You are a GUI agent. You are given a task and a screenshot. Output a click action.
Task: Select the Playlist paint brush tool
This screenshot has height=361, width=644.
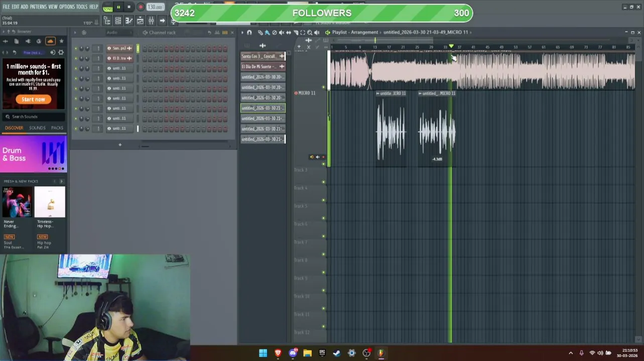[267, 33]
